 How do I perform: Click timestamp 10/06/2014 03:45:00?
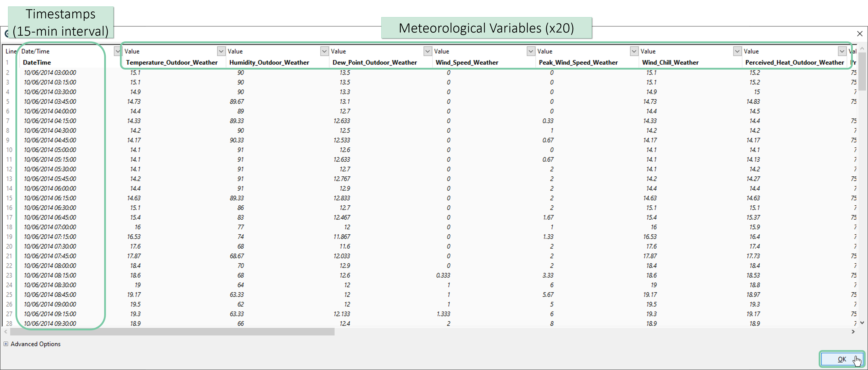click(50, 102)
